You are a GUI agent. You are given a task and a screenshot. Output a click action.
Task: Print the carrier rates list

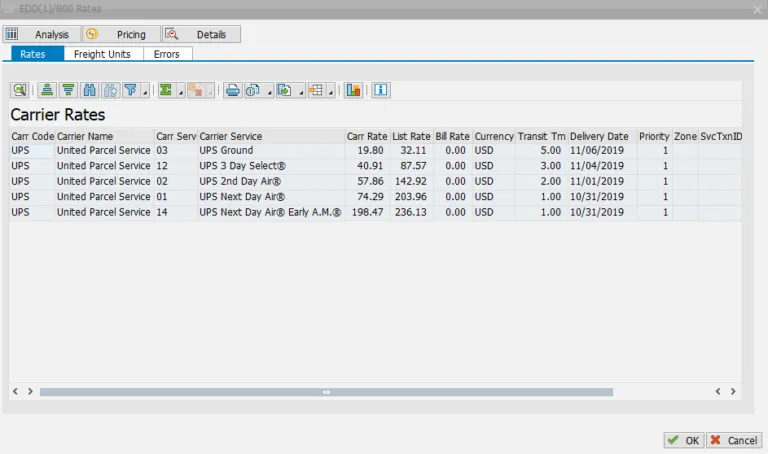click(x=233, y=90)
